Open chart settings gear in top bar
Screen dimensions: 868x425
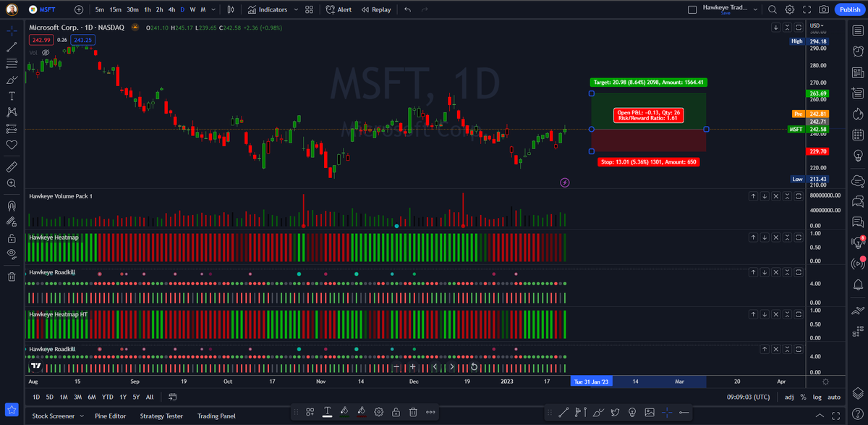coord(789,9)
